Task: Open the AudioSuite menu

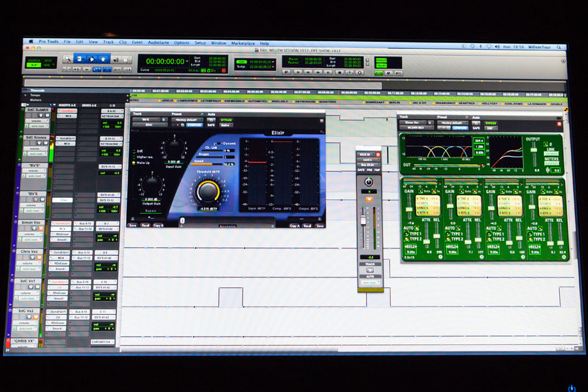Action: pos(158,42)
